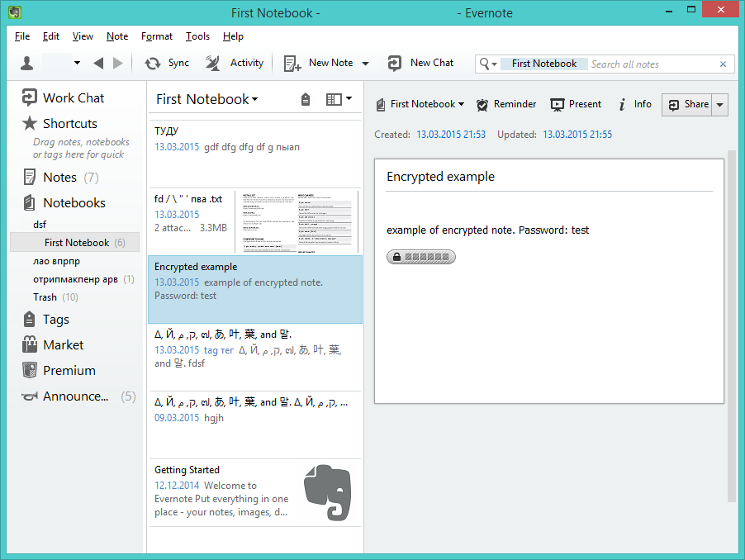Select the Encrypted example note in list

[x=254, y=289]
